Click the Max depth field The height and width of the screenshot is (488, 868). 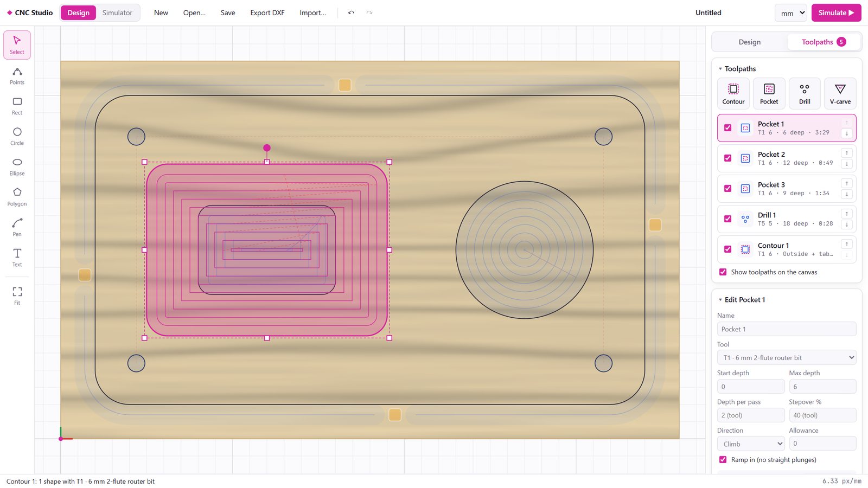click(822, 387)
